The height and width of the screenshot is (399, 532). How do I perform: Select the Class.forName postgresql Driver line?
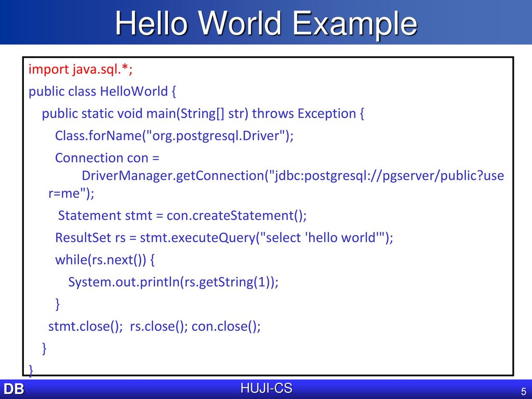[175, 136]
